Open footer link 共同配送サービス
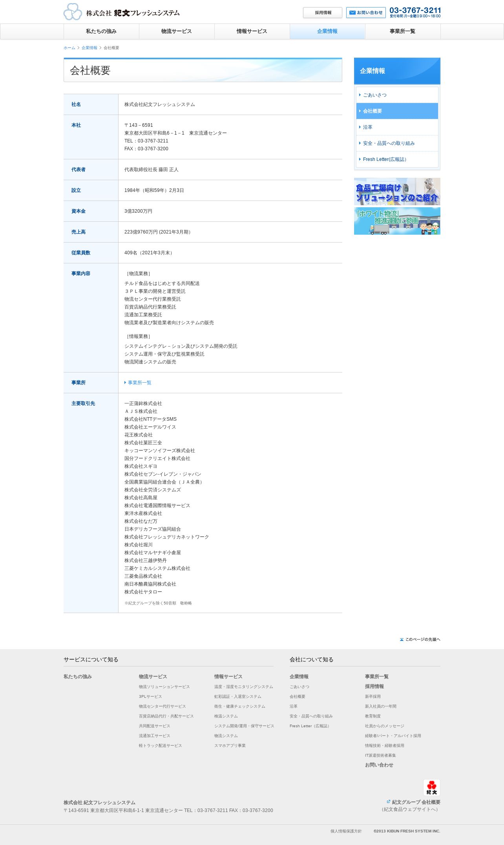This screenshot has height=845, width=504. click(x=154, y=726)
